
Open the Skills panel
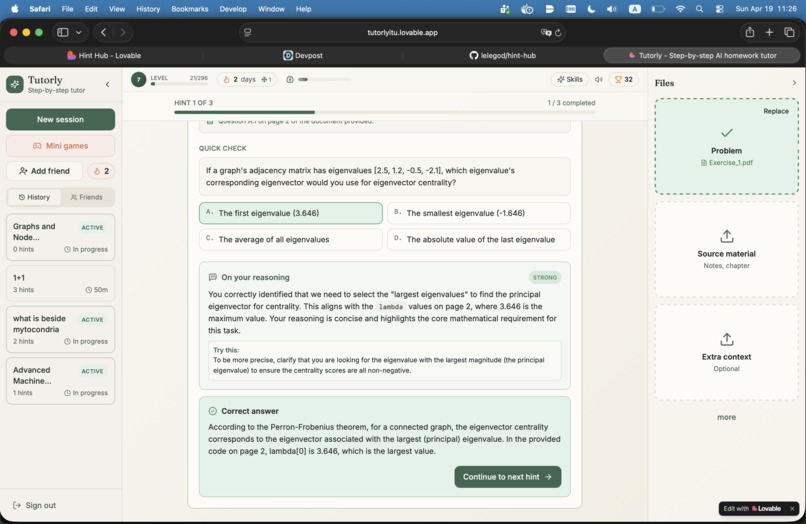point(570,80)
